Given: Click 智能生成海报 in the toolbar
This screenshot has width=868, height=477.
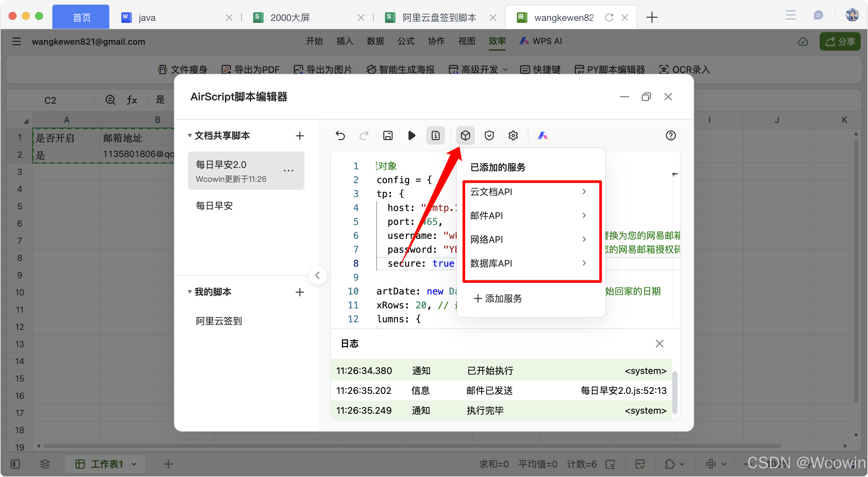Looking at the screenshot, I should click(x=400, y=69).
